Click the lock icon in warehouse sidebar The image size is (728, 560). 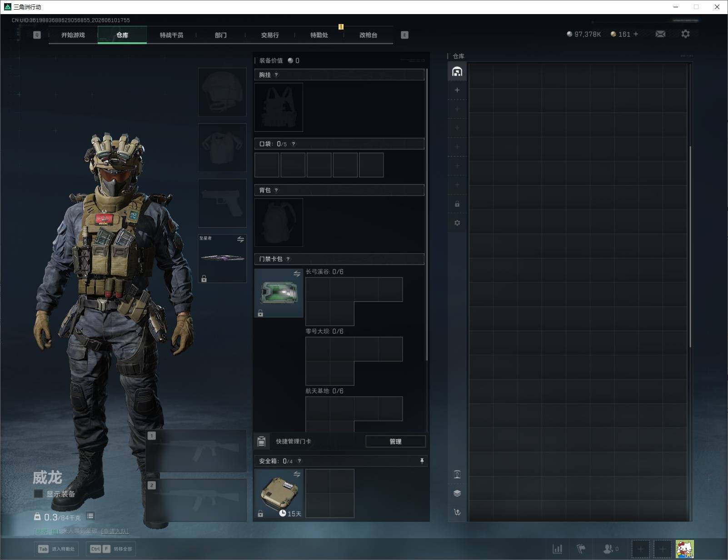[457, 204]
